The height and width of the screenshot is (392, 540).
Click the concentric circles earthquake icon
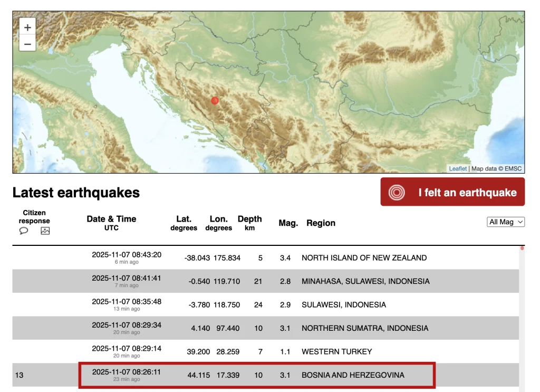397,193
